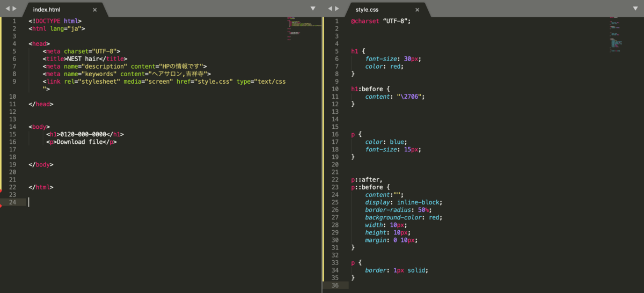Click the Download file paragraph line

(x=82, y=142)
